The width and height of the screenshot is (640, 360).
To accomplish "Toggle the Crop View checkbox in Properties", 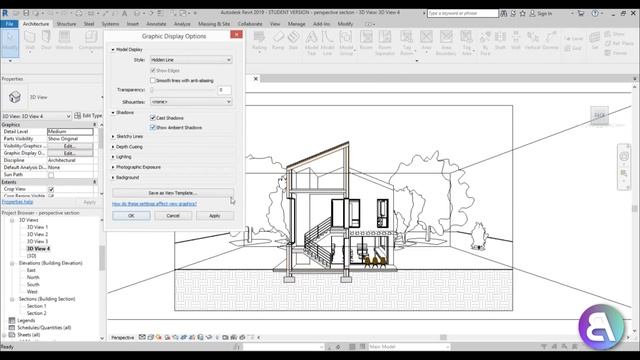I will click(51, 189).
